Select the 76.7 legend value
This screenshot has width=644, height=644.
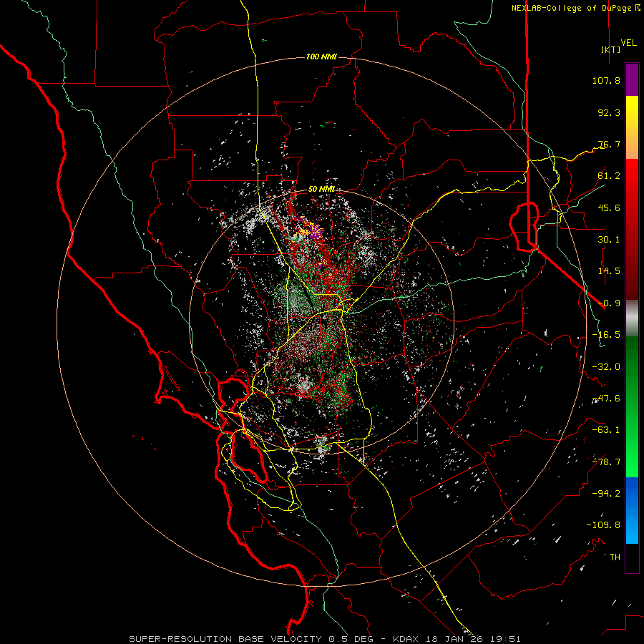609,144
